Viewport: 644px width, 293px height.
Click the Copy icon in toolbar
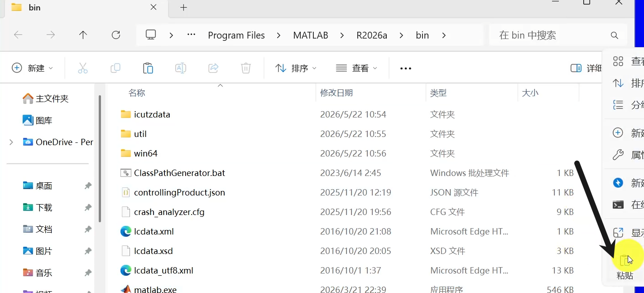click(x=115, y=68)
